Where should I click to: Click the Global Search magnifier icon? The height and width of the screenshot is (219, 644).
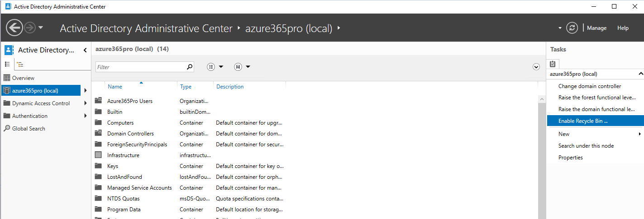6,129
